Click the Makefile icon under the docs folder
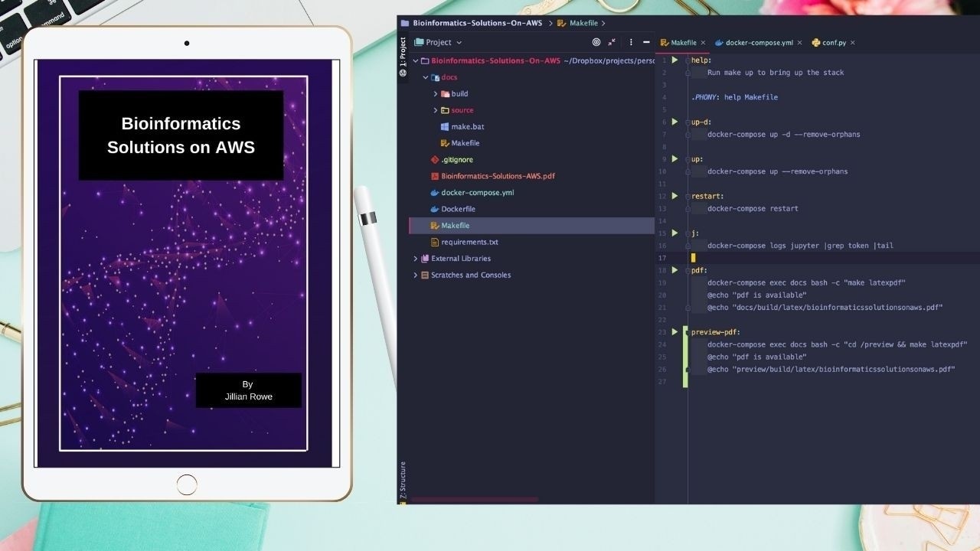The height and width of the screenshot is (551, 980). (x=445, y=143)
